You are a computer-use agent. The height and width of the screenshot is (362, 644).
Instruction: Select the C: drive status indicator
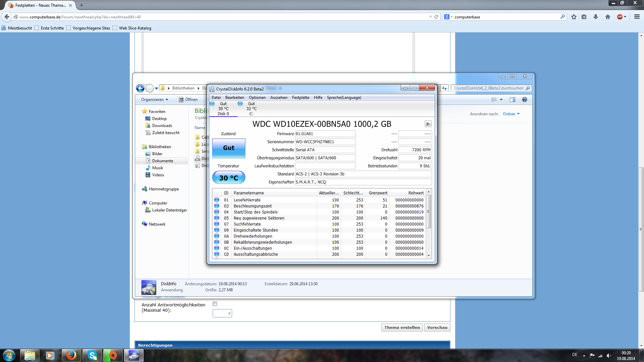pyautogui.click(x=251, y=109)
